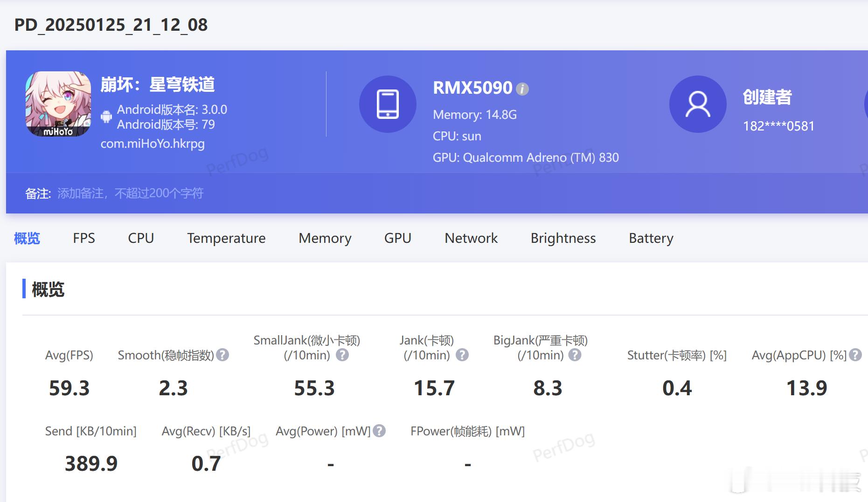The image size is (868, 502).
Task: Click Android版本名: 3.0.0 text
Action: pos(172,110)
